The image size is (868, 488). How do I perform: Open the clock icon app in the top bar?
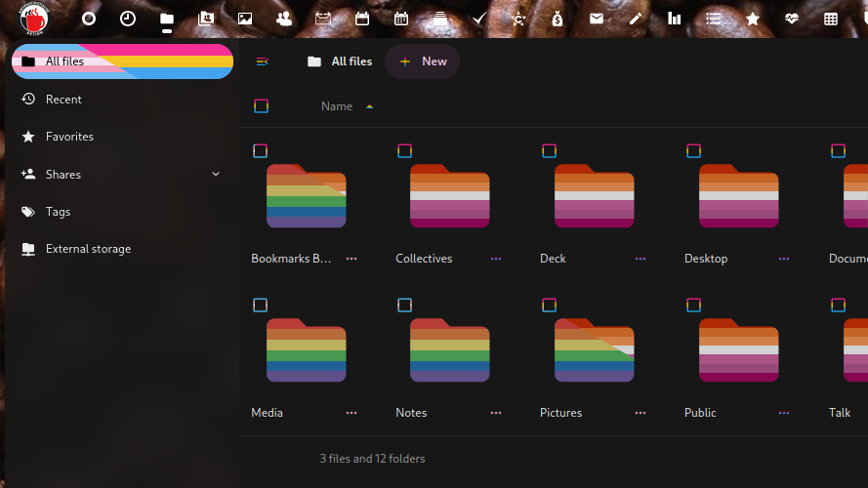[x=128, y=19]
